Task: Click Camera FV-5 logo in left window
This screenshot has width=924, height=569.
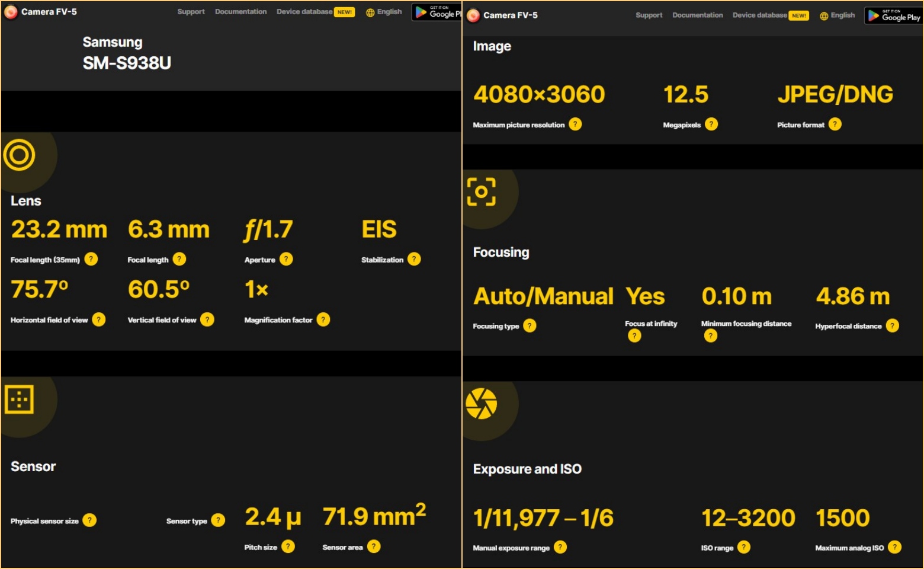Action: 11,12
